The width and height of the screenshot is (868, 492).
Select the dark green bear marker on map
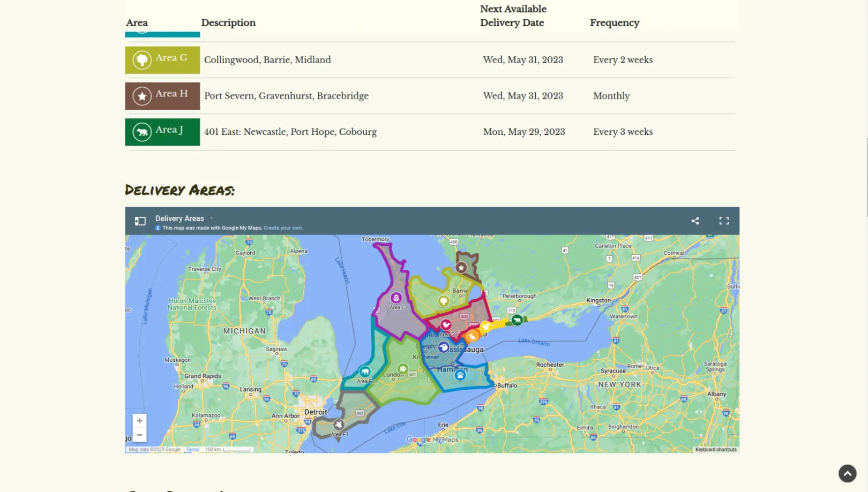point(517,320)
